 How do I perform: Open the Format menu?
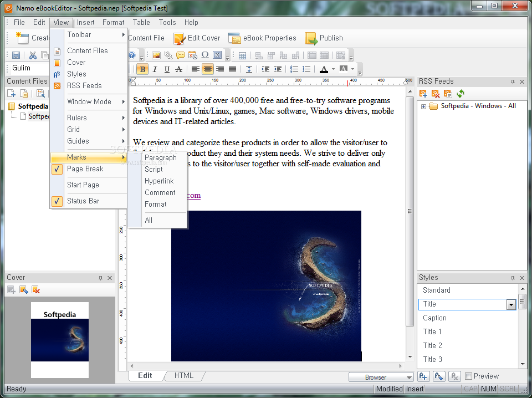click(x=113, y=22)
